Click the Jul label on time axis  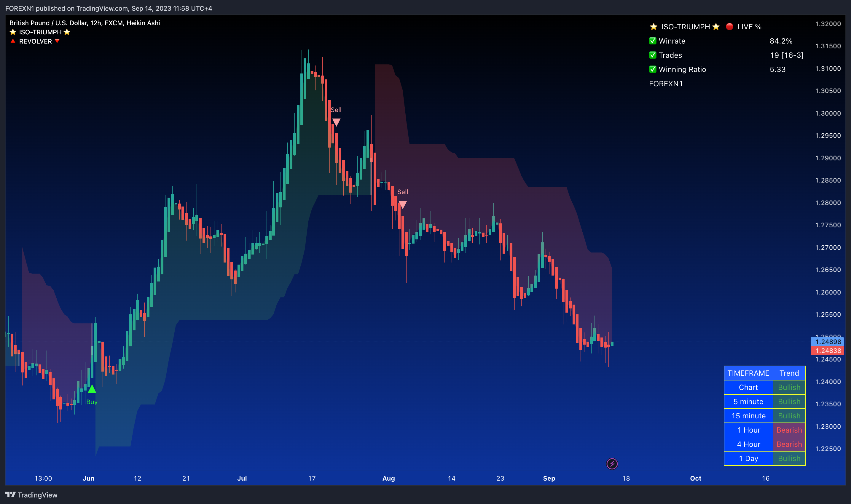[x=242, y=478]
